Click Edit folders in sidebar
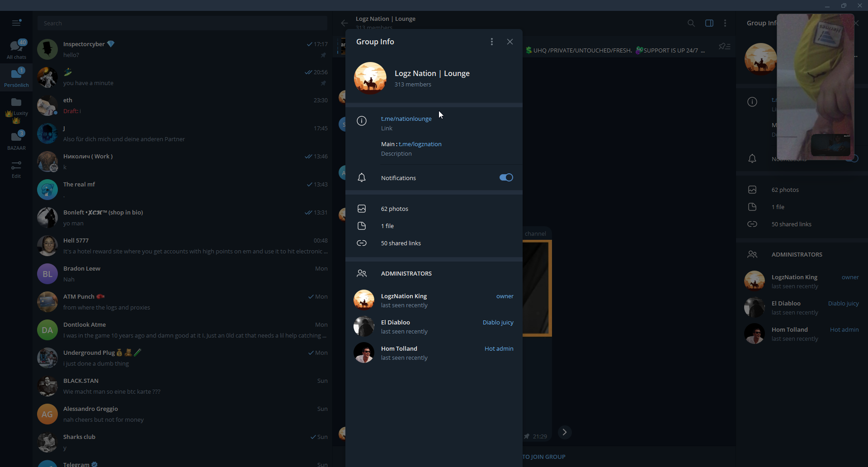 click(x=16, y=169)
